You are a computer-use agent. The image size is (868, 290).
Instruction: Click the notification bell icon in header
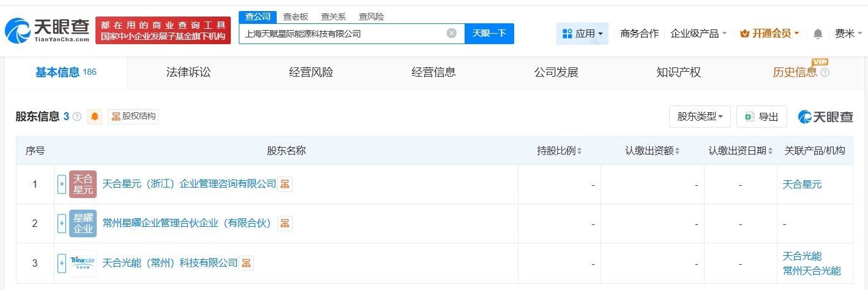(x=818, y=34)
